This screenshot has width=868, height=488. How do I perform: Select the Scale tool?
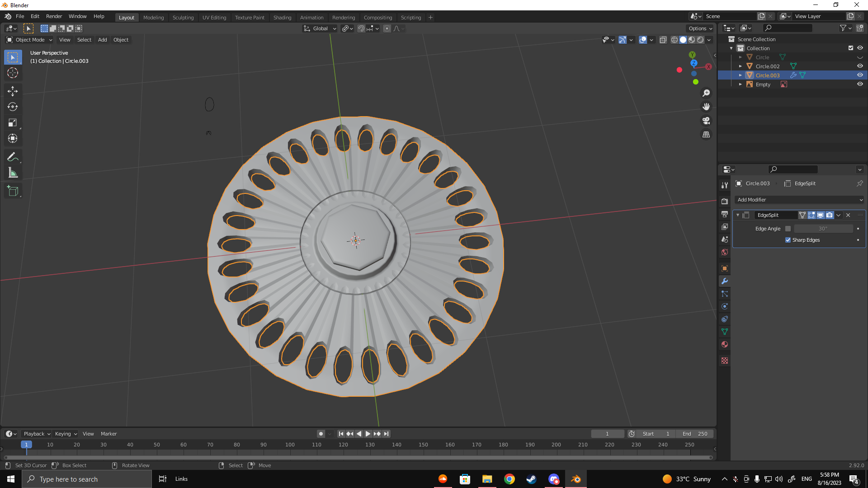[13, 123]
